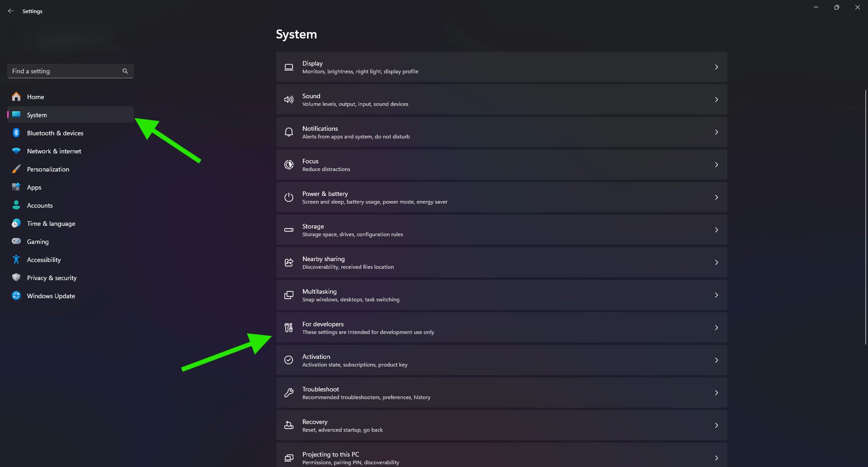Open Power & battery via its chevron
The height and width of the screenshot is (467, 868).
pyautogui.click(x=717, y=197)
